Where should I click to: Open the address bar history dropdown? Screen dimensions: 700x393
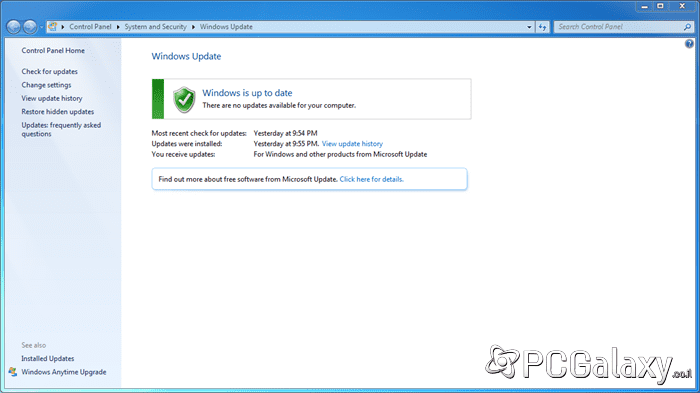click(x=529, y=27)
